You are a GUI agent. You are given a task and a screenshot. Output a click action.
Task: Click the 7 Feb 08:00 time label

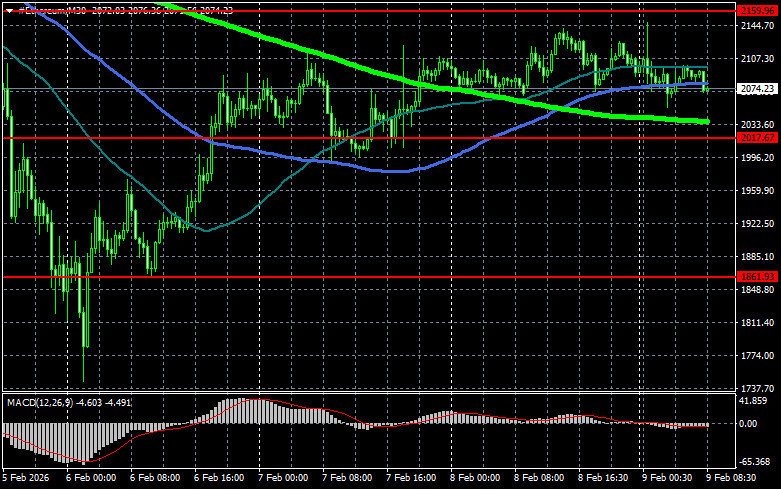click(x=347, y=478)
